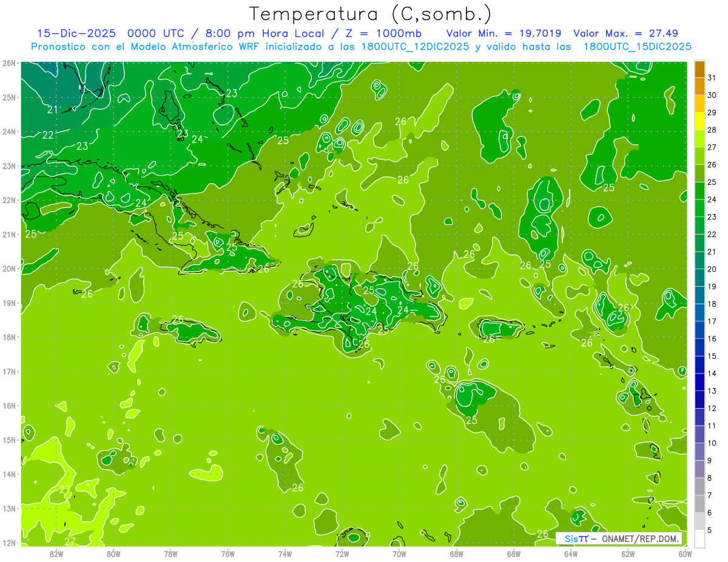This screenshot has height=562, width=728.
Task: Click the '24N' latitude axis label
Action: 9,132
